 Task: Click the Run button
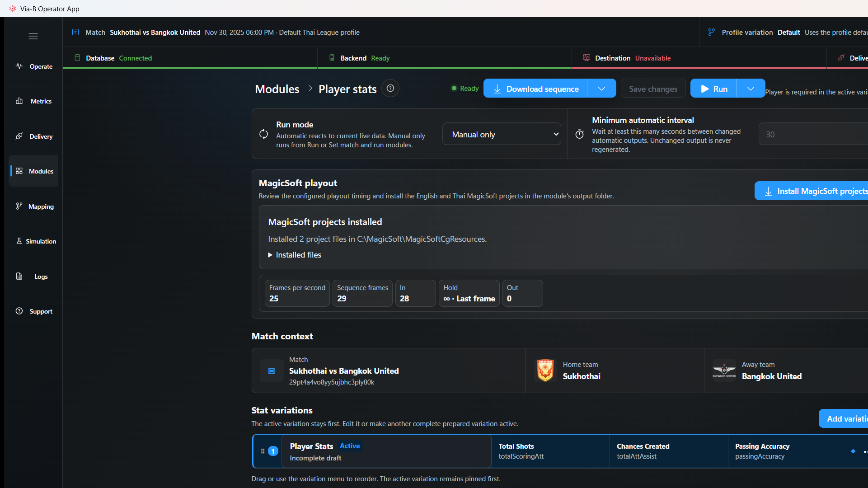coord(714,89)
